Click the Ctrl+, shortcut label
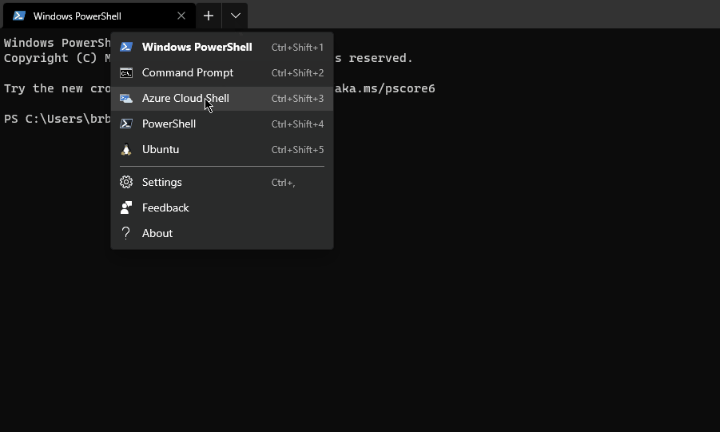 [283, 183]
